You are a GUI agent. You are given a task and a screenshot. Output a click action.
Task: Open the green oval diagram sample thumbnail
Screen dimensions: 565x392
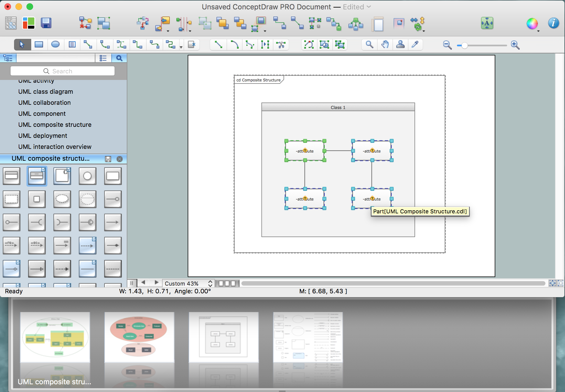[55, 337]
